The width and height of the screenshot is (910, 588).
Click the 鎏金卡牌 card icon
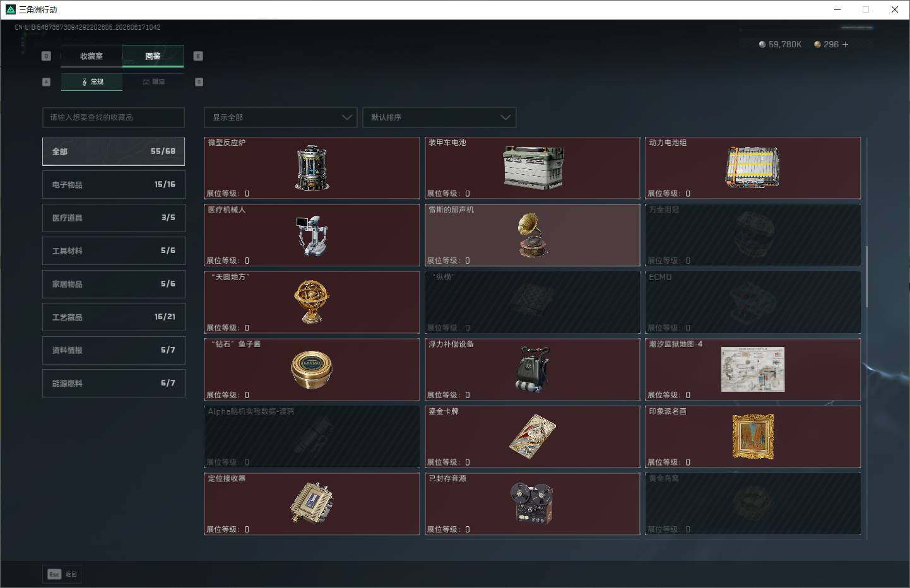pyautogui.click(x=533, y=437)
